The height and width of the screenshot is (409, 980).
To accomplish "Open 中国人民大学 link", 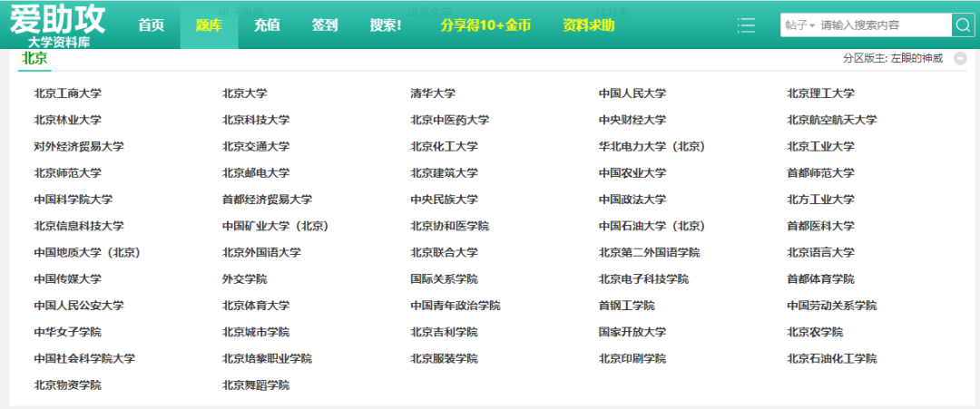I will [x=632, y=93].
